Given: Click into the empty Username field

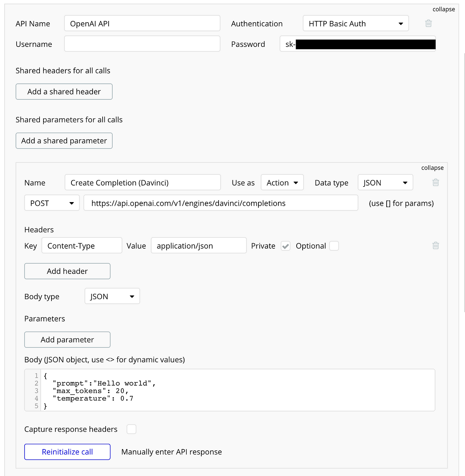Looking at the screenshot, I should [142, 44].
